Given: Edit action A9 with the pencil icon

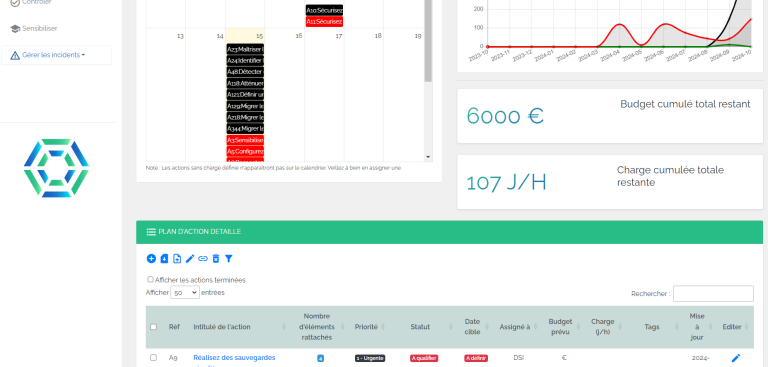Looking at the screenshot, I should 736,358.
